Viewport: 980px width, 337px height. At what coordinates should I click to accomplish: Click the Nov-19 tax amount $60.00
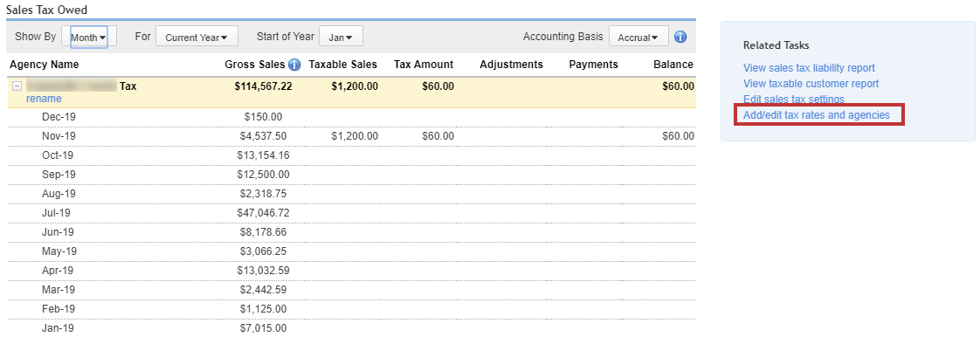pyautogui.click(x=438, y=136)
